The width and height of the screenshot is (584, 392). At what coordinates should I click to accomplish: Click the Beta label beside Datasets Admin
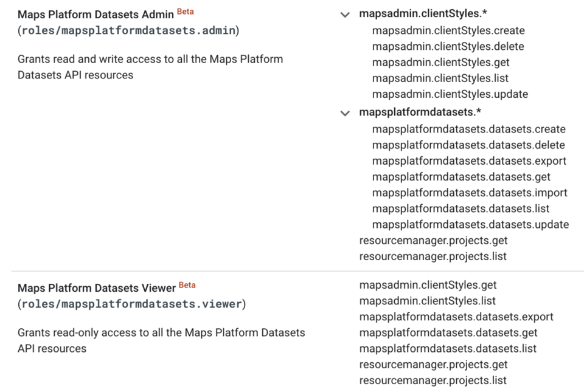[x=185, y=12]
